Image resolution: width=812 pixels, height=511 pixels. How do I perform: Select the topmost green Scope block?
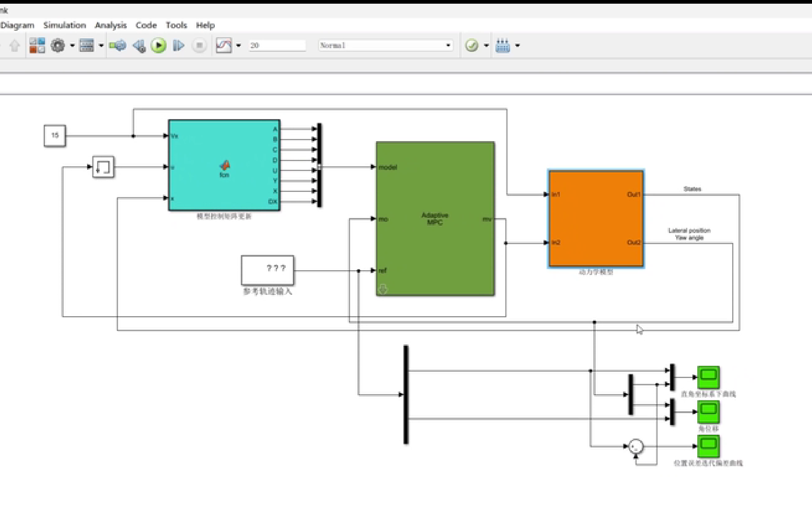[708, 377]
